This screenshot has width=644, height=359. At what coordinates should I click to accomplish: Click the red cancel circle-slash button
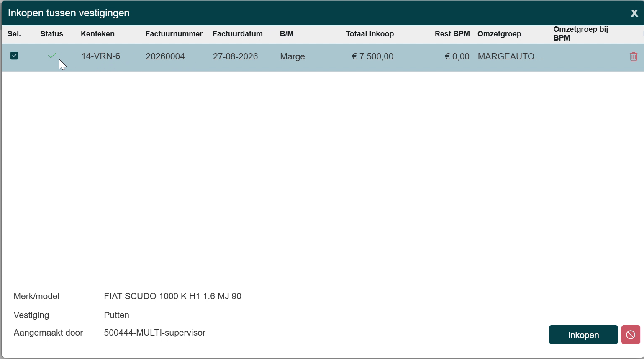click(x=631, y=335)
